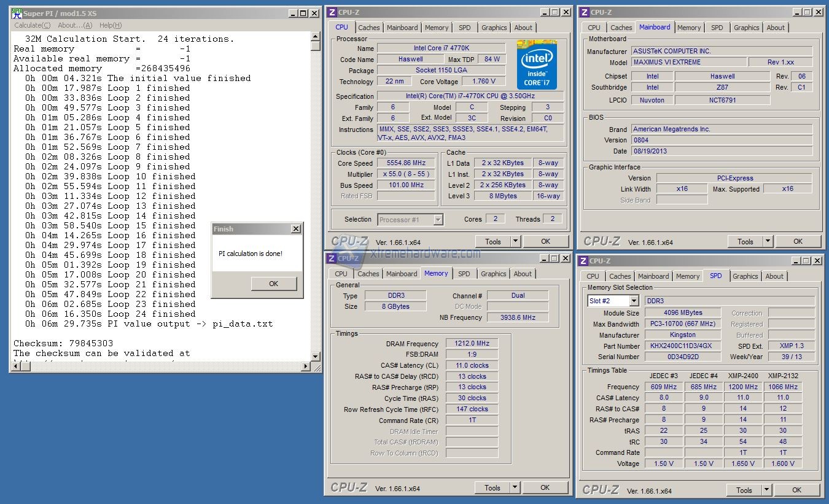
Task: Expand the Tools dropdown arrow in the Mainboard window
Action: coord(767,241)
